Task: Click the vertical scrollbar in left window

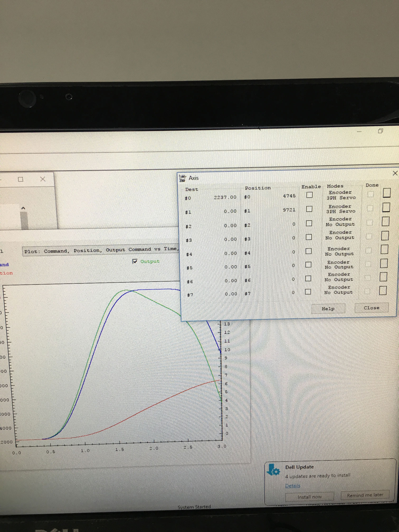Action: click(x=24, y=220)
